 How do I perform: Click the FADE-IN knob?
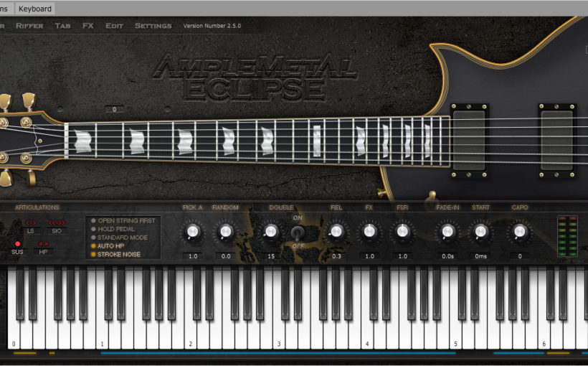(x=448, y=231)
